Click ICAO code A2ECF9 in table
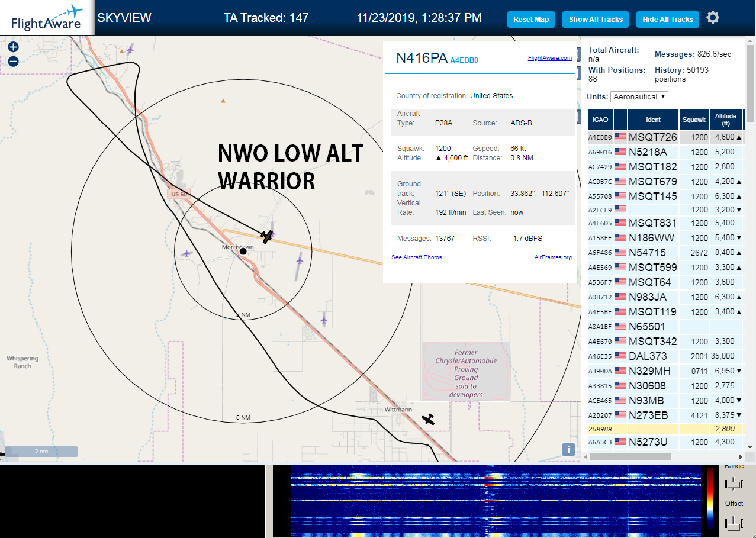Image resolution: width=756 pixels, height=538 pixels. click(x=599, y=210)
